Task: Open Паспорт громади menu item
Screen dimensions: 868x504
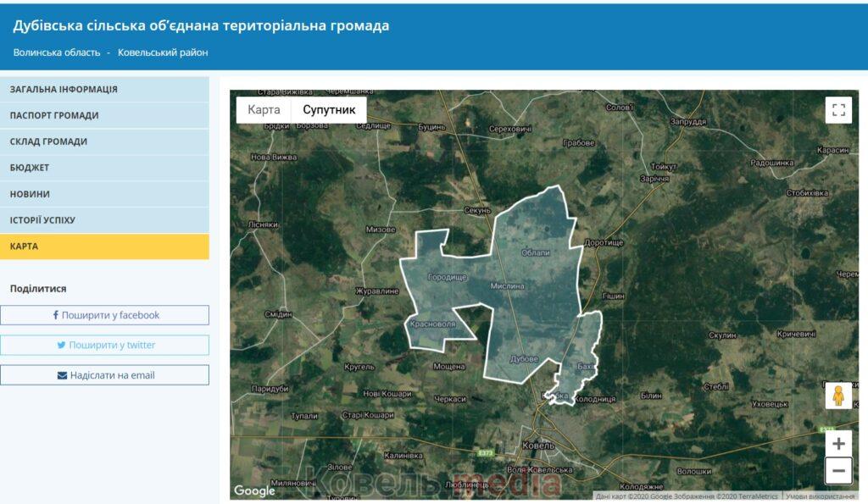Action: pyautogui.click(x=104, y=115)
